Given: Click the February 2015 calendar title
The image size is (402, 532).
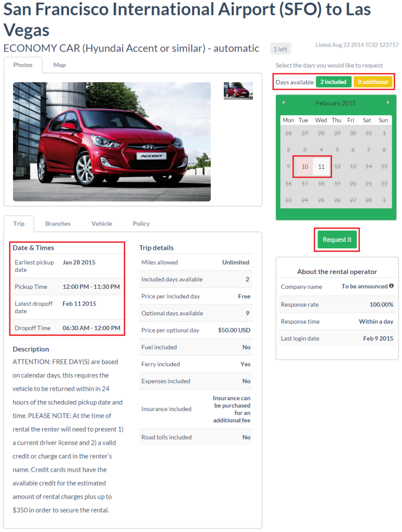Looking at the screenshot, I should tap(336, 103).
